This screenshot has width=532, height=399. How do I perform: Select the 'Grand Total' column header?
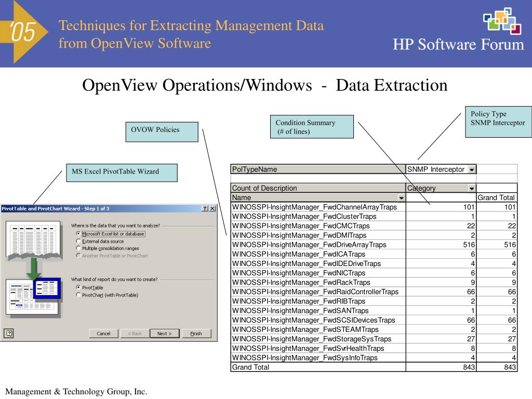coord(496,197)
